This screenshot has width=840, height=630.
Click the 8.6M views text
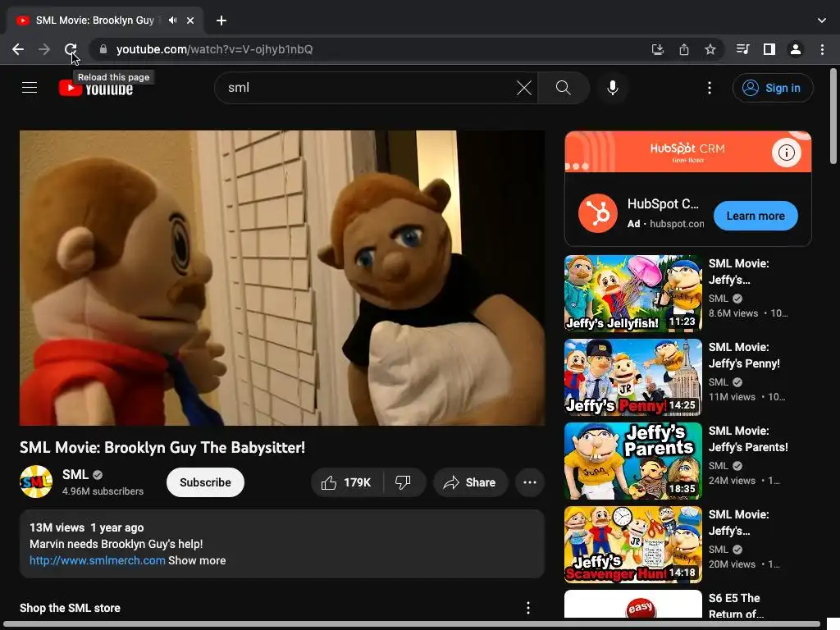(x=733, y=313)
